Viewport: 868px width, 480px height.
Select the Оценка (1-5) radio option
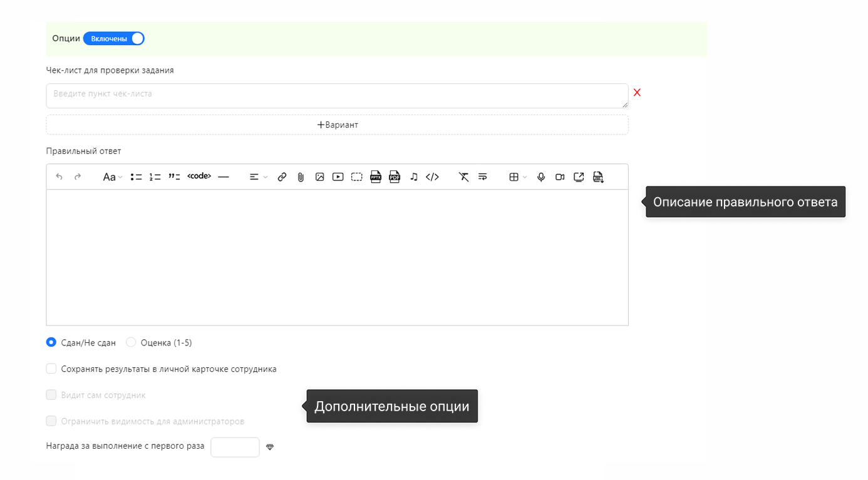pyautogui.click(x=131, y=342)
